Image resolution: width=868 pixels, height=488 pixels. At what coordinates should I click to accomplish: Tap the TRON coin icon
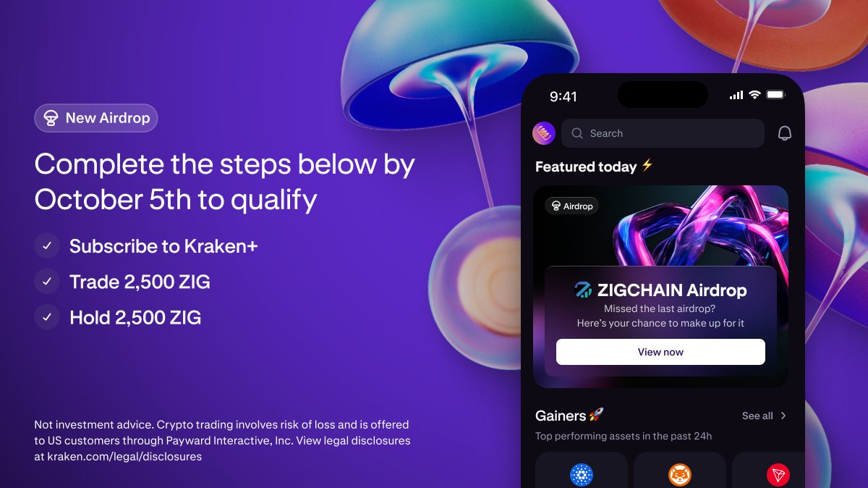tap(778, 475)
